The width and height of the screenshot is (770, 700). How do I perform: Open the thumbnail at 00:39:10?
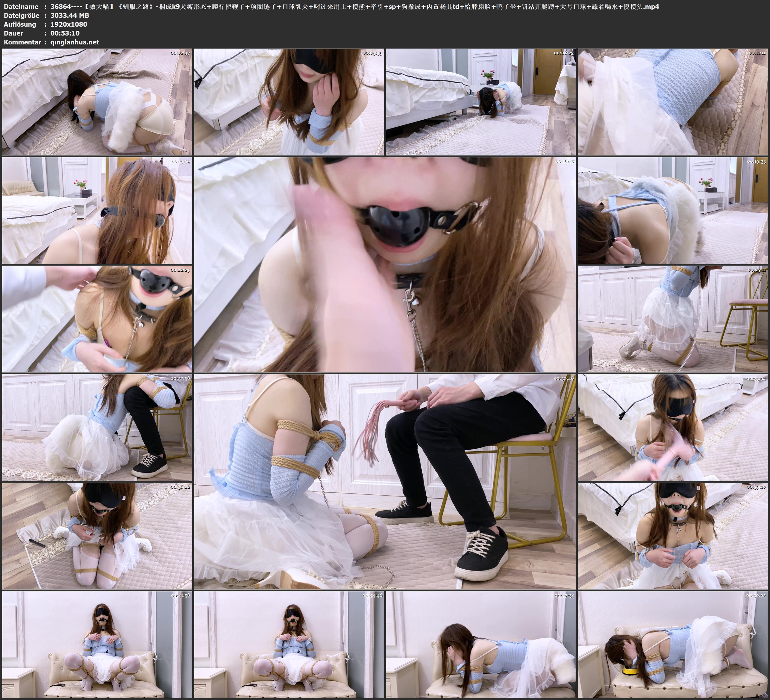[673, 535]
